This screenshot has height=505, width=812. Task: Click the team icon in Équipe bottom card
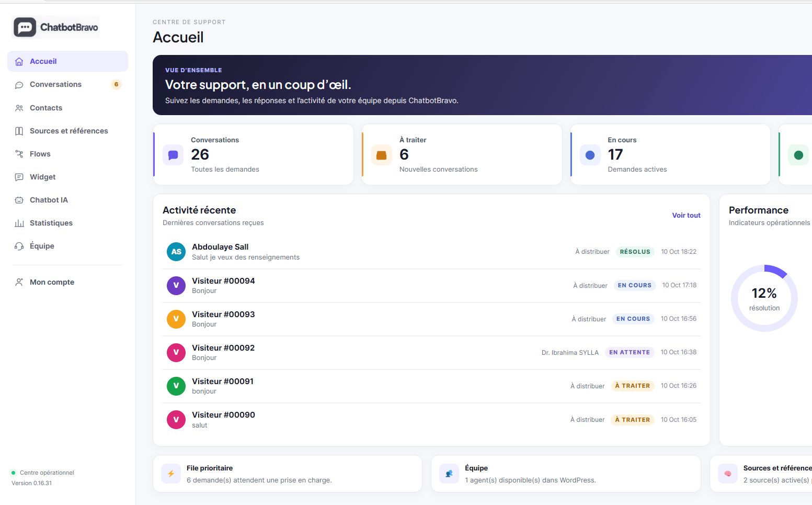449,474
